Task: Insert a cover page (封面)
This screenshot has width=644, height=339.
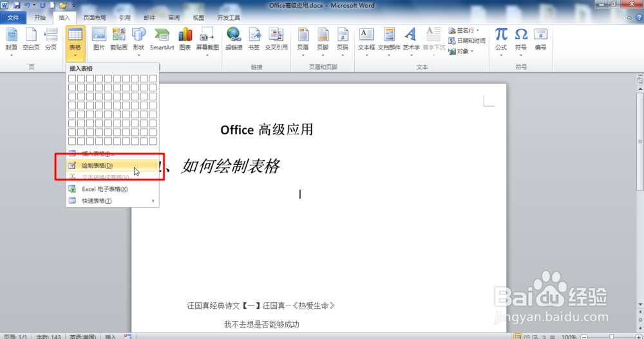Action: tap(11, 42)
